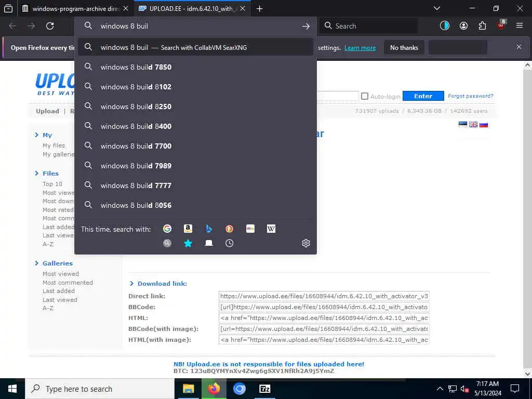Open 7-Zip from the taskbar
Image resolution: width=532 pixels, height=399 pixels.
pyautogui.click(x=264, y=389)
